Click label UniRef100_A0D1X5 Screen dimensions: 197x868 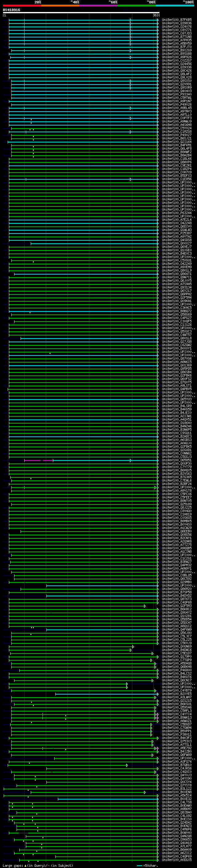[x=177, y=860]
